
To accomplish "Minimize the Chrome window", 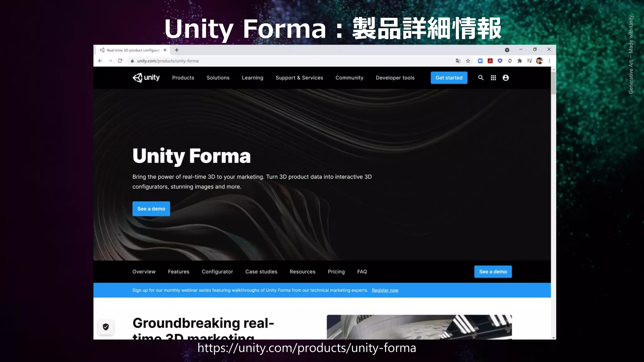I will click(521, 50).
